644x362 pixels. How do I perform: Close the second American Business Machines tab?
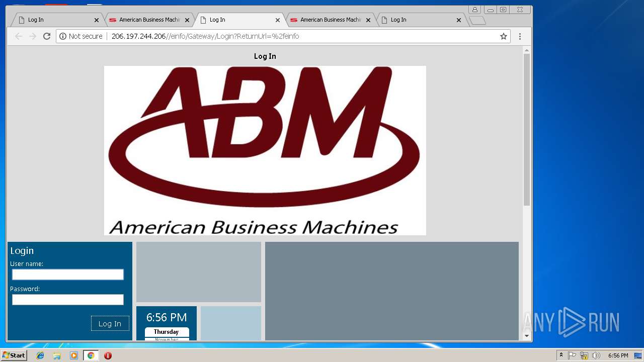(x=368, y=20)
